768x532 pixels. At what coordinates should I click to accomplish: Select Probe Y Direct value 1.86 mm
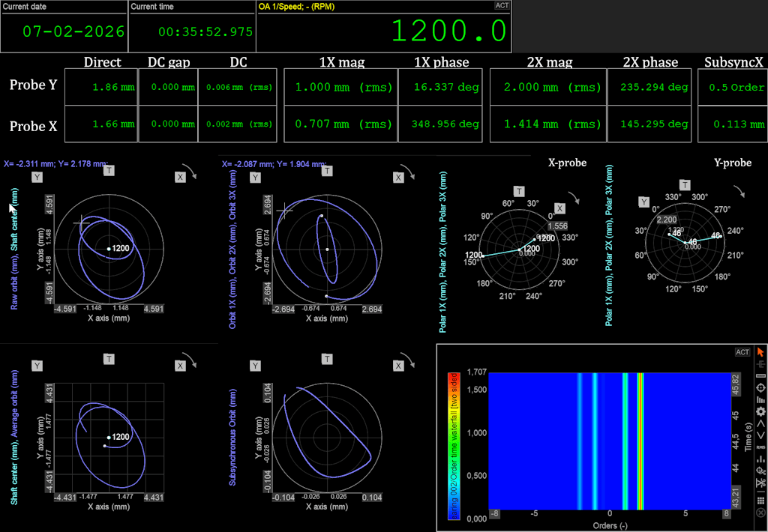pos(114,88)
